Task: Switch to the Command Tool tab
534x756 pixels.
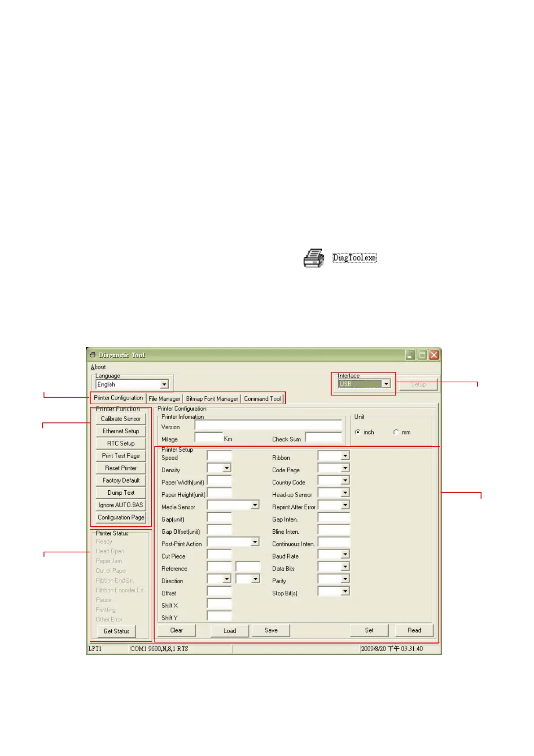Action: click(263, 399)
